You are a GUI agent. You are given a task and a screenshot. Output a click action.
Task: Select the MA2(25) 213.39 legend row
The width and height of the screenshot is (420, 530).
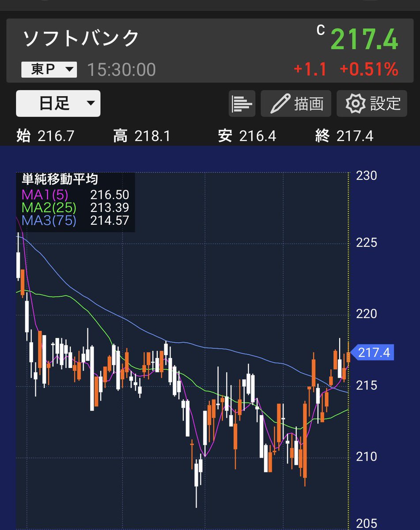[x=75, y=208]
